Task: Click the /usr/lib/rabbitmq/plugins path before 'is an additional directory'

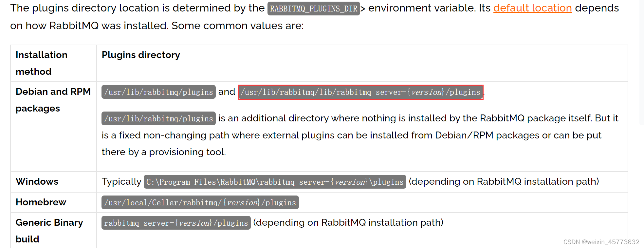Action: (x=158, y=118)
